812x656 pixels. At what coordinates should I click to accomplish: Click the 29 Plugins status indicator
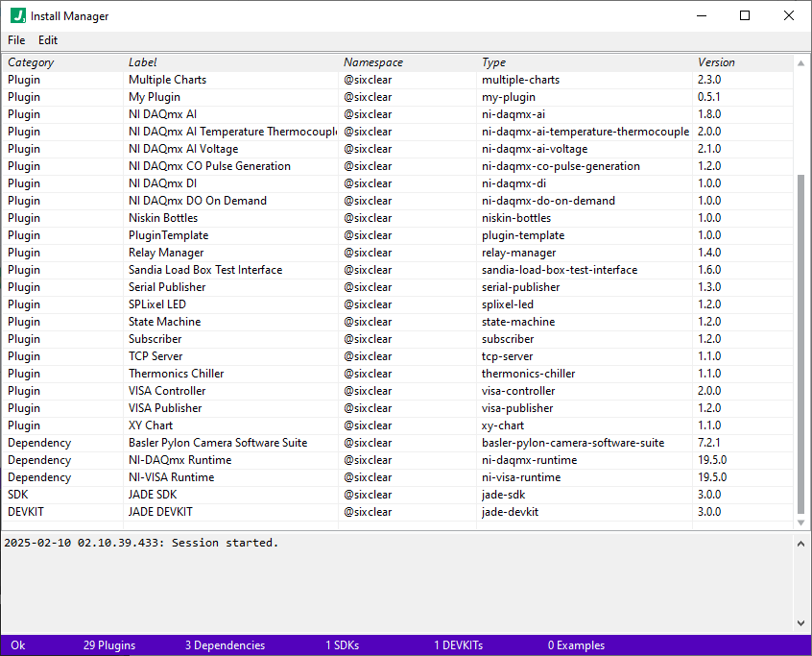[x=108, y=644]
